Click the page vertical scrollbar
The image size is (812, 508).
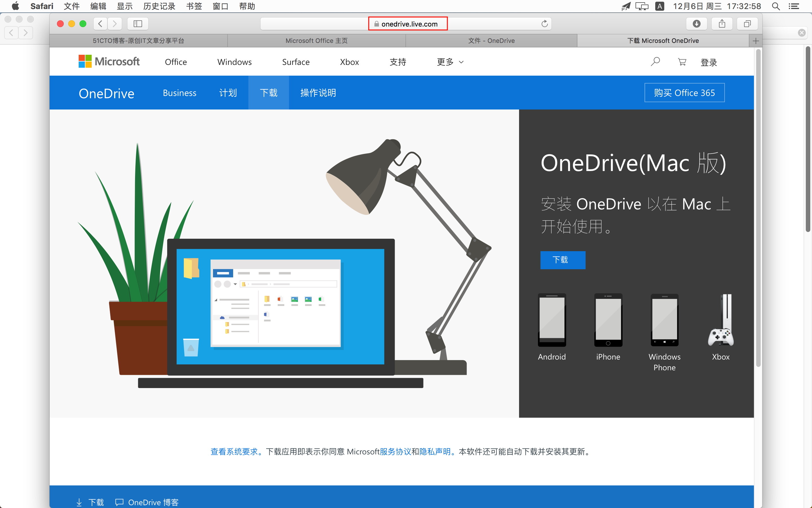[758, 208]
